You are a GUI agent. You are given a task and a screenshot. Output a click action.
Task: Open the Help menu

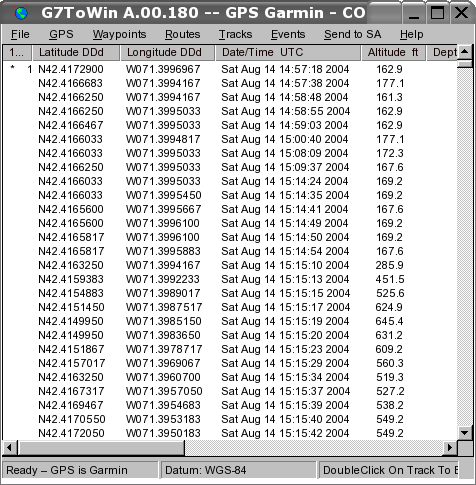pos(412,34)
